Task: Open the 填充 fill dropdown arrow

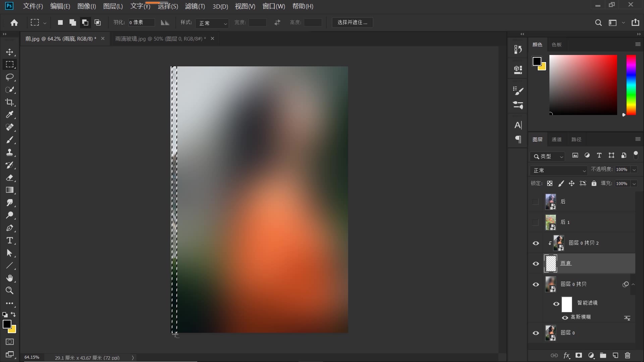Action: coord(634,183)
